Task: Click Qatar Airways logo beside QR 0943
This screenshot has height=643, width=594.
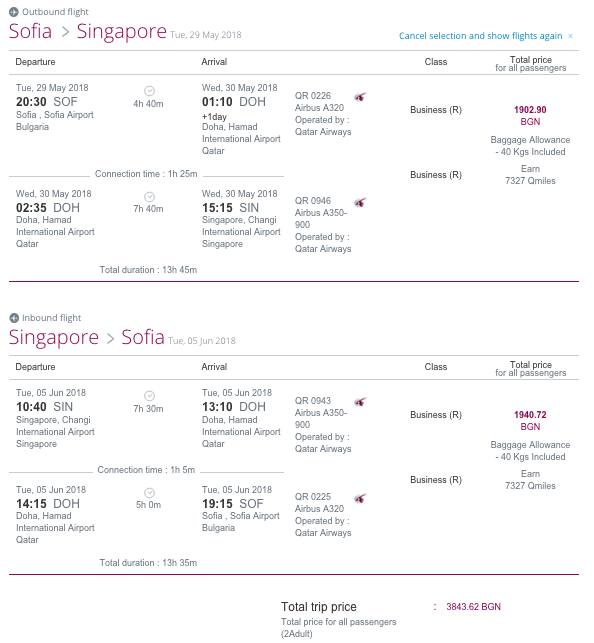Action: [x=360, y=402]
